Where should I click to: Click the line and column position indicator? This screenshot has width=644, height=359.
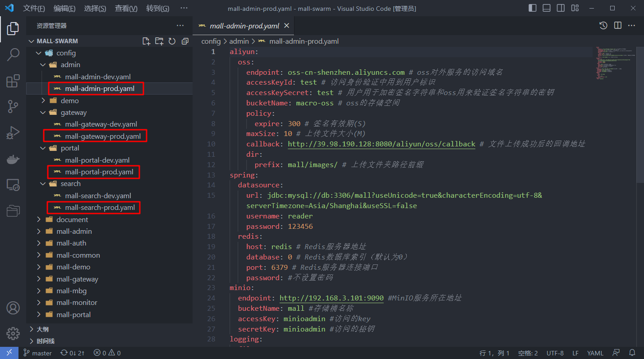(x=494, y=353)
